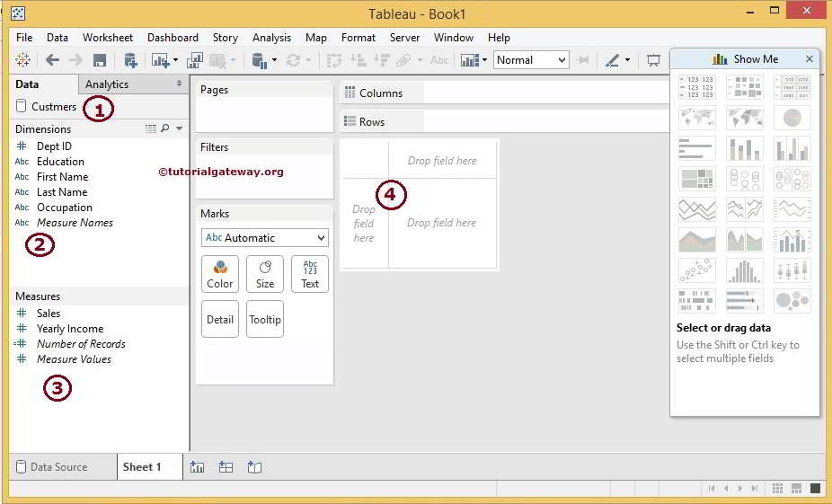Image resolution: width=832 pixels, height=504 pixels.
Task: Click the Duplicate Sheet toolbar icon
Action: tap(195, 60)
